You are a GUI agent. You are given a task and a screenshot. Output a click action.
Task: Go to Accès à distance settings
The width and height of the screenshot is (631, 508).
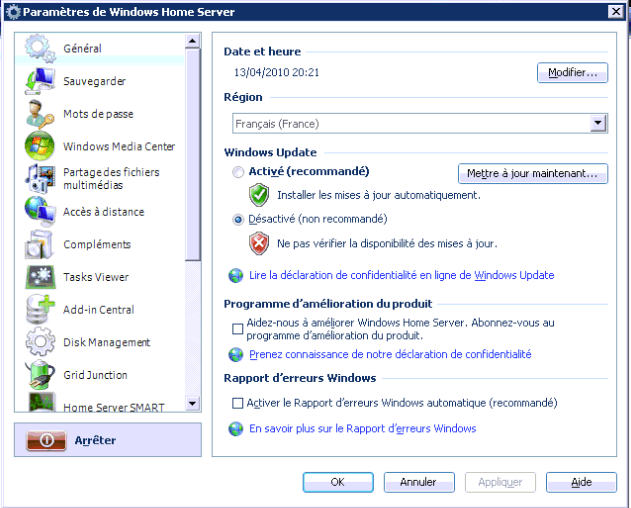pyautogui.click(x=100, y=211)
